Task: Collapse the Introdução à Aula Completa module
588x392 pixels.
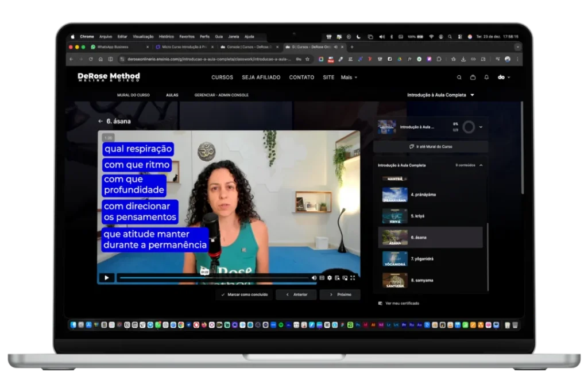Action: [x=481, y=165]
